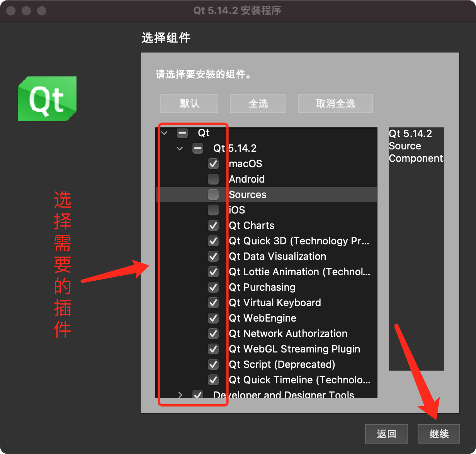
Task: Expand Developer and Designer Tools
Action: 180,395
